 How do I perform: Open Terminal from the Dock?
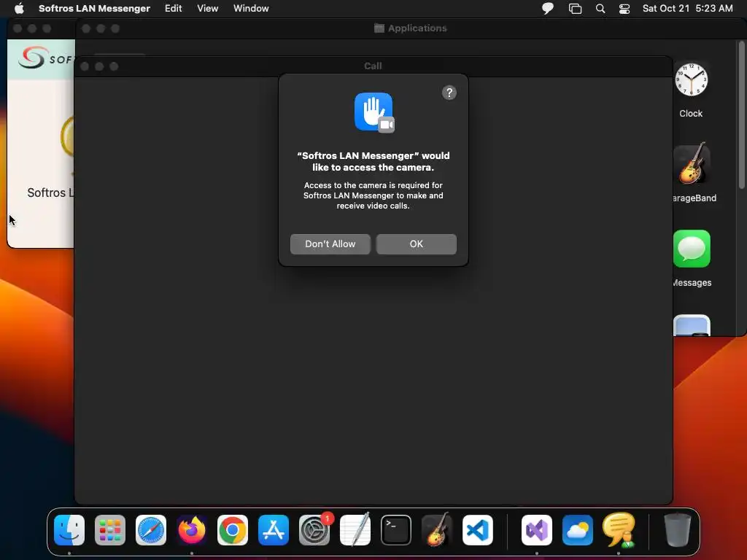396,530
